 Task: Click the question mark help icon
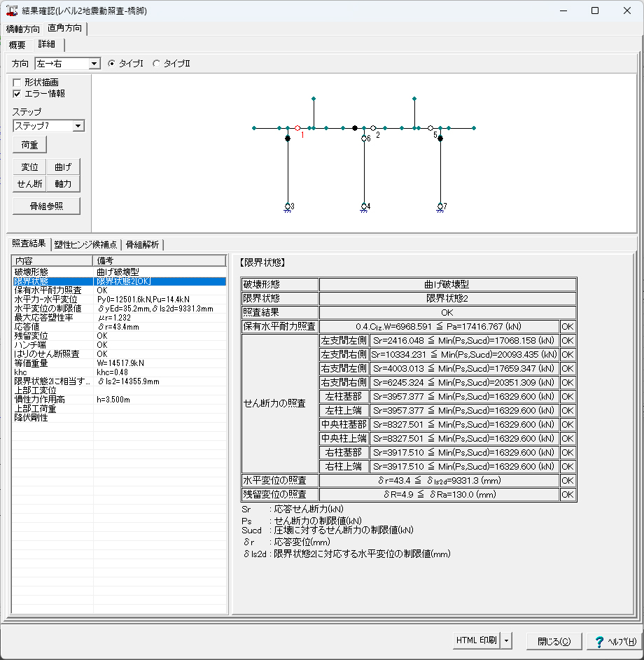[599, 640]
